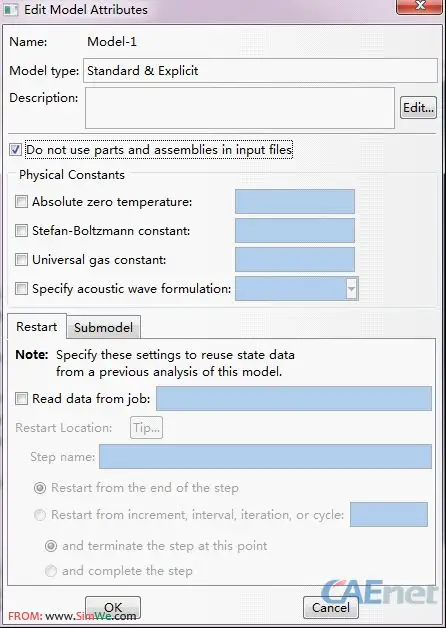The height and width of the screenshot is (628, 446).
Task: Click into the Description text box
Action: [240, 108]
